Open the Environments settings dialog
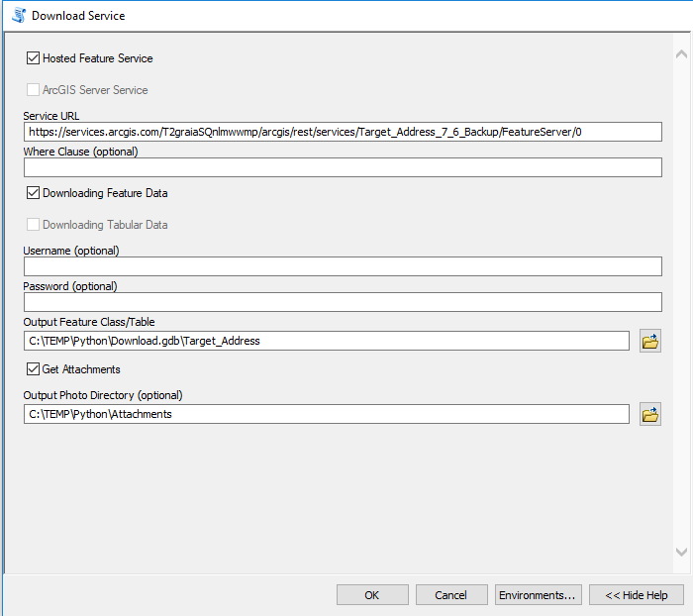Viewport: 693px width, 616px height. click(538, 595)
